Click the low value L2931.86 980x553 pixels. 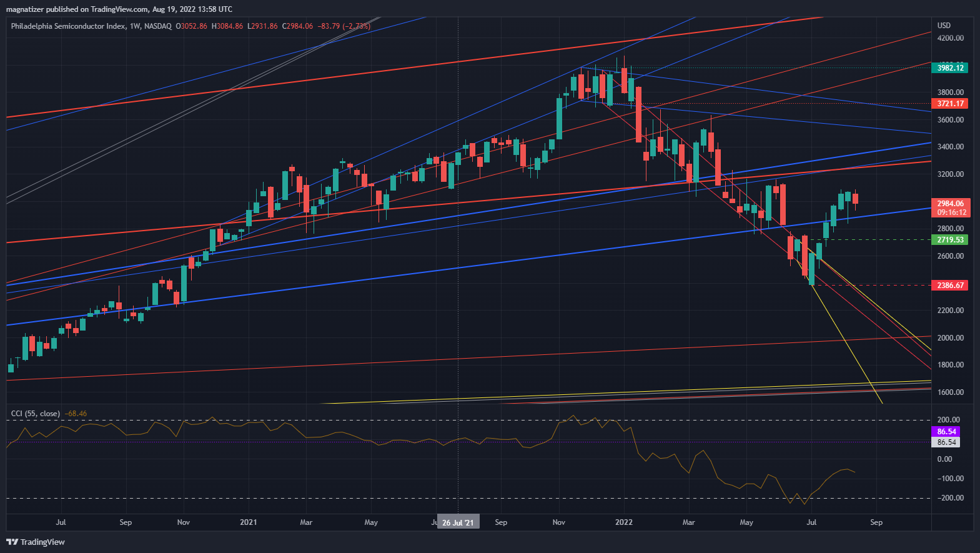262,26
